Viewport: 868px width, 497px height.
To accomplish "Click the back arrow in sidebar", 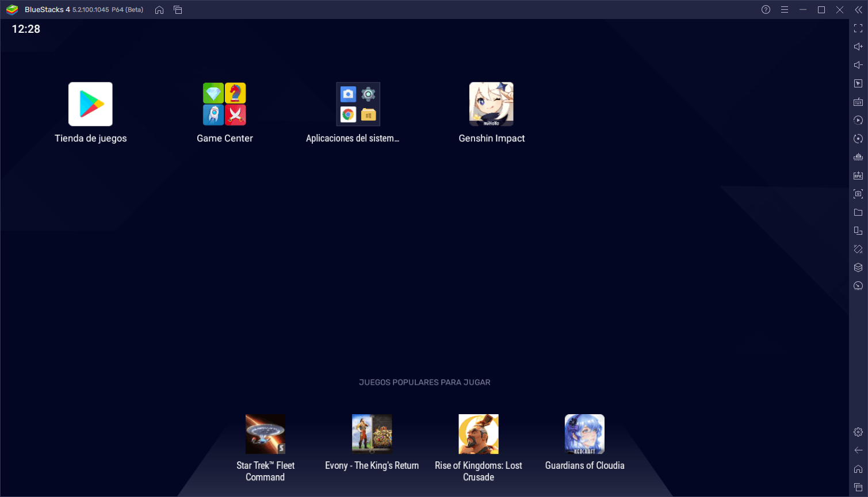I will [x=858, y=450].
